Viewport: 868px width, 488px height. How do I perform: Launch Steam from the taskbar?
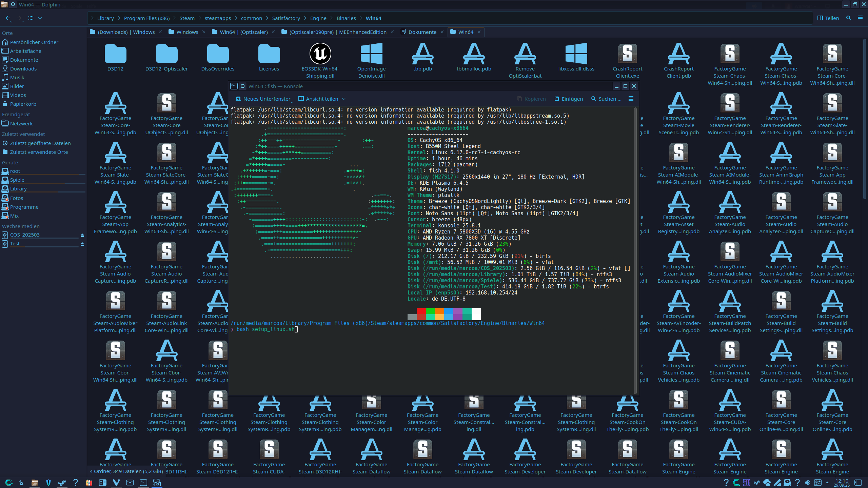point(62,482)
